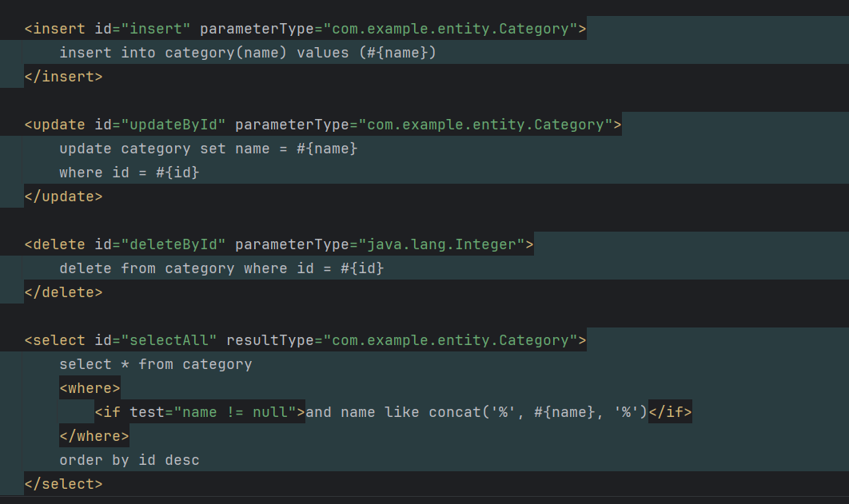
Task: Click the closing </select> tag
Action: tap(63, 483)
